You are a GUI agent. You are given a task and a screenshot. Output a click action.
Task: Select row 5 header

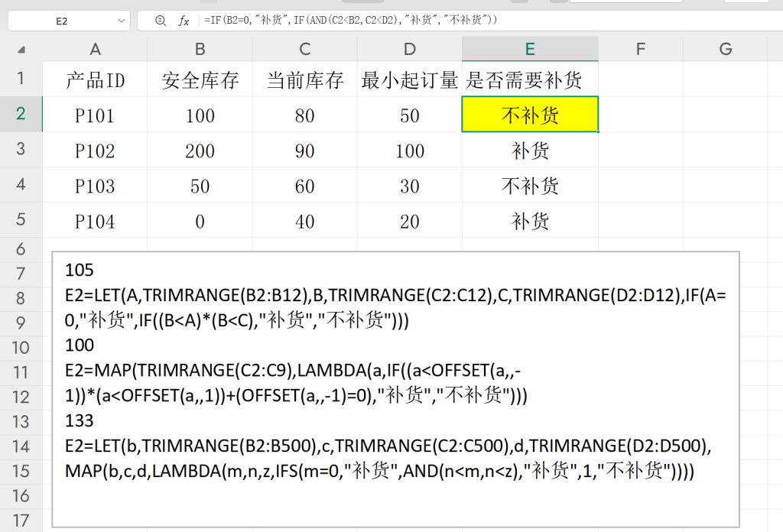(21, 219)
